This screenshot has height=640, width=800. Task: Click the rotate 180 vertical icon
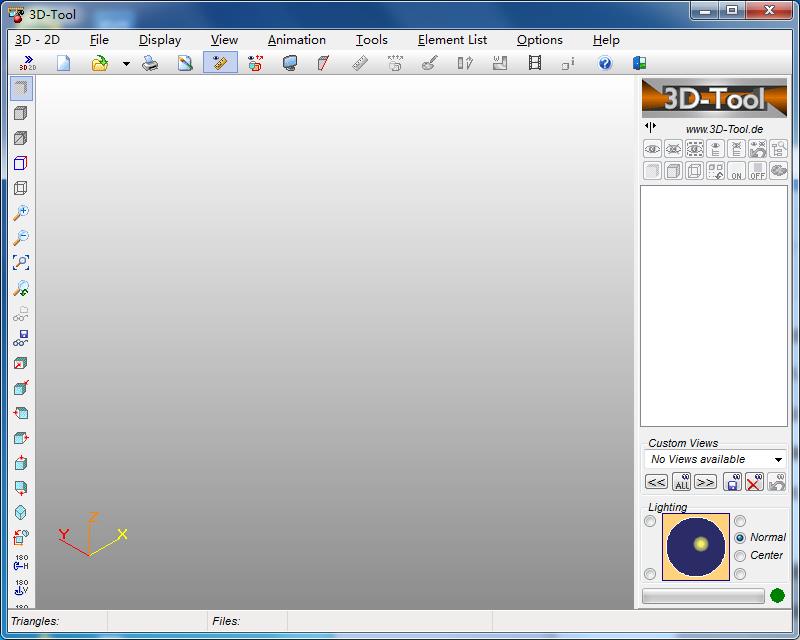(21, 587)
